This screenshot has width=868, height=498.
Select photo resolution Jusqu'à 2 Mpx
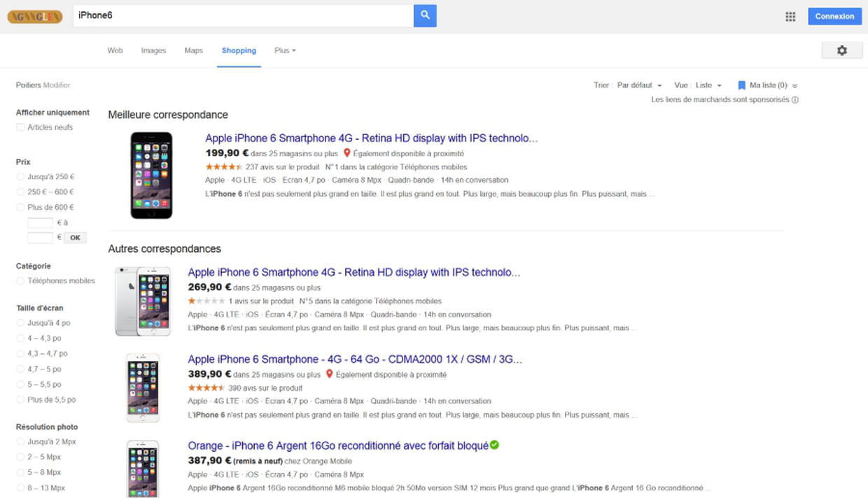[x=20, y=442]
